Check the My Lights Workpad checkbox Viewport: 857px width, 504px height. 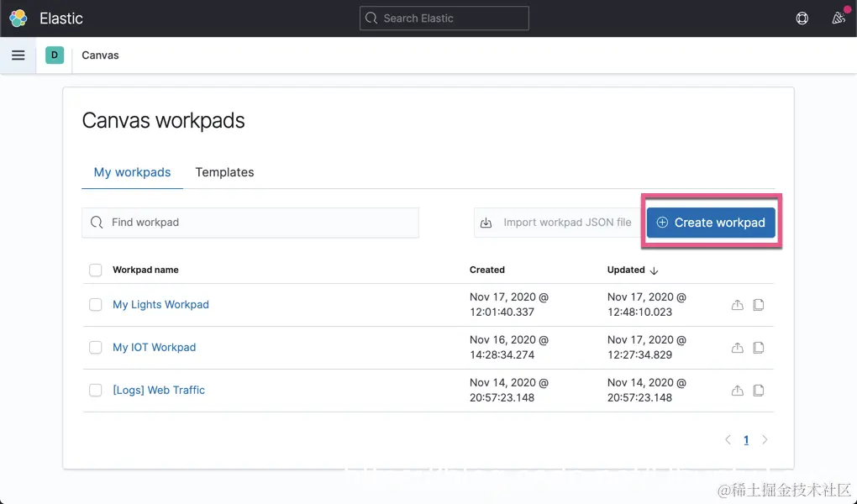[x=96, y=304]
